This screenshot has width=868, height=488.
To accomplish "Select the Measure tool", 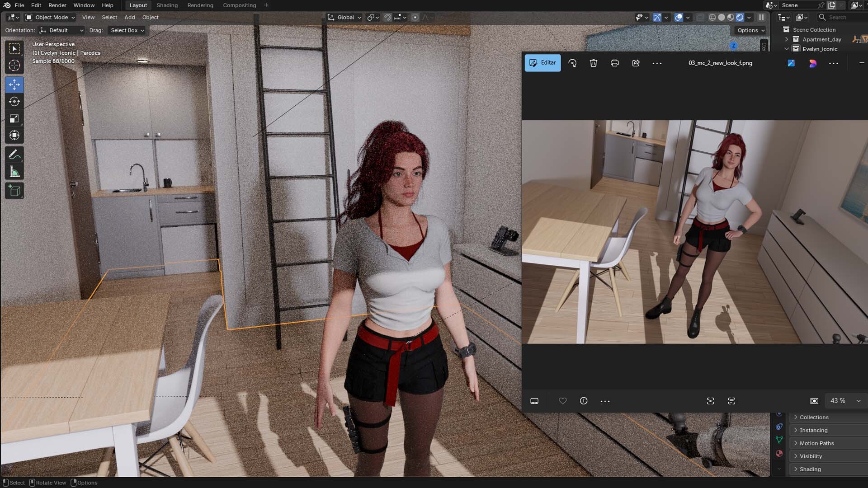I will point(14,172).
